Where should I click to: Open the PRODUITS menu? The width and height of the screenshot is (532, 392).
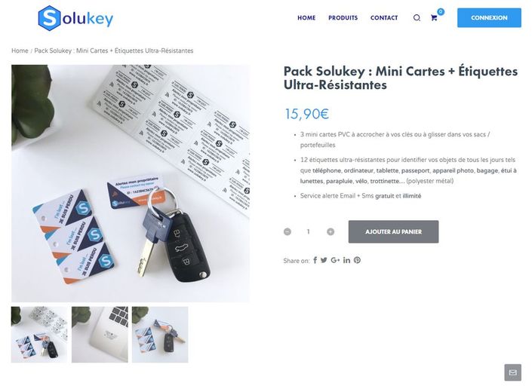[343, 18]
